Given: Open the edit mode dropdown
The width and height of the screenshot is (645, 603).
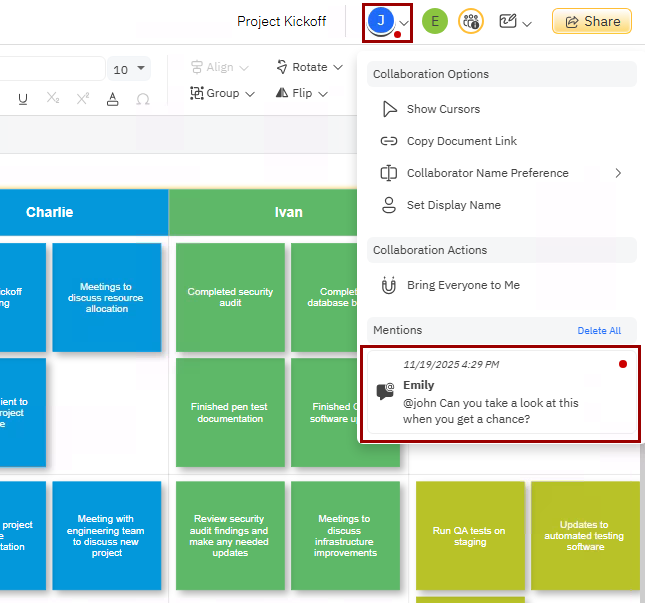Looking at the screenshot, I should click(515, 21).
